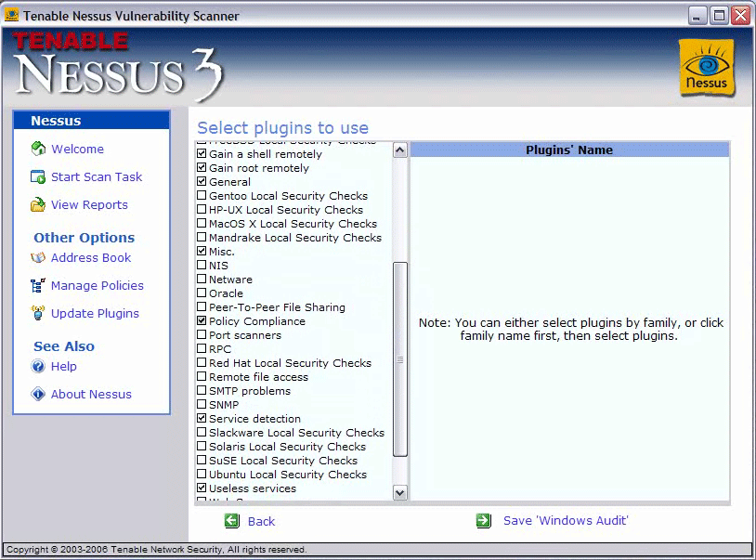Check the Oracle plugin family
Screen dimensions: 756x560
pos(202,293)
